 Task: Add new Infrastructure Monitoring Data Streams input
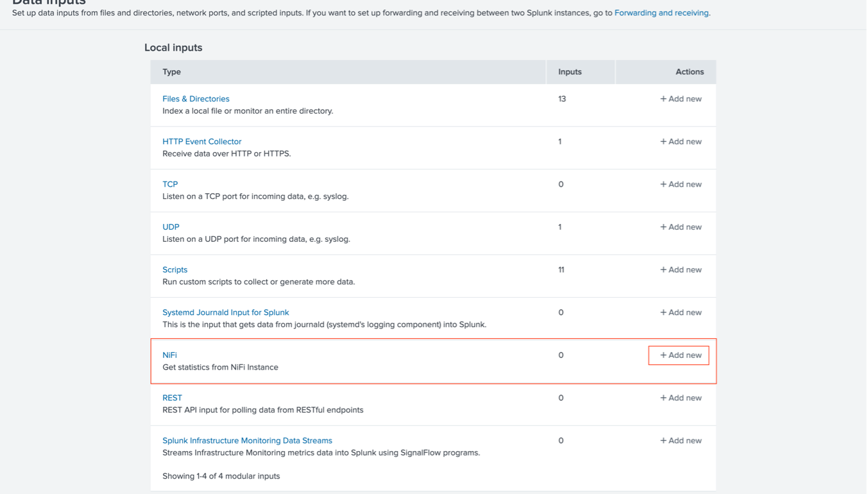[x=681, y=441]
